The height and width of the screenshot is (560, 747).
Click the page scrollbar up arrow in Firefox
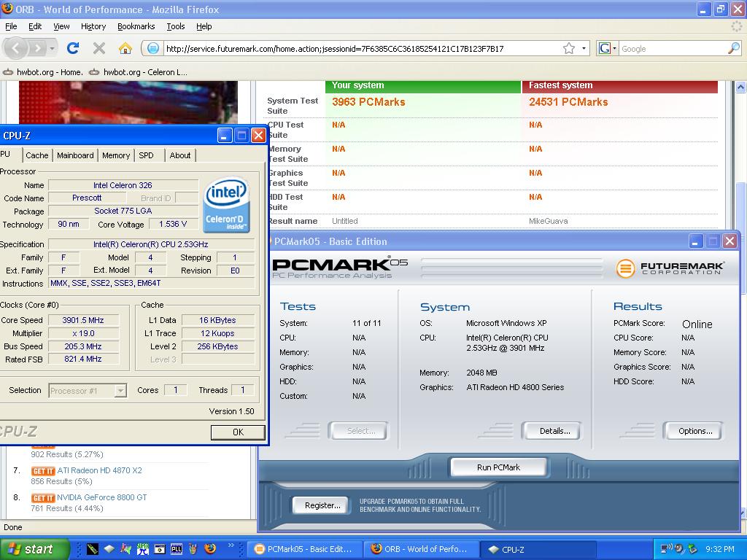click(740, 87)
